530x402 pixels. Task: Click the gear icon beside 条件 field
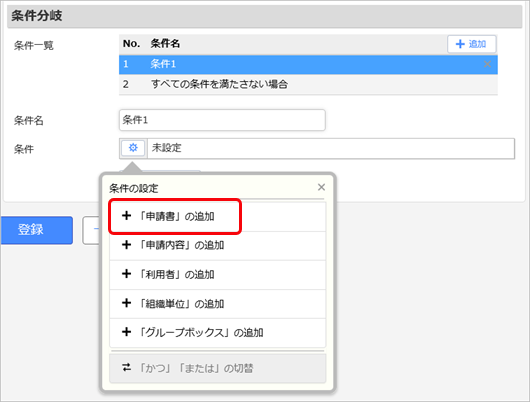pos(133,148)
